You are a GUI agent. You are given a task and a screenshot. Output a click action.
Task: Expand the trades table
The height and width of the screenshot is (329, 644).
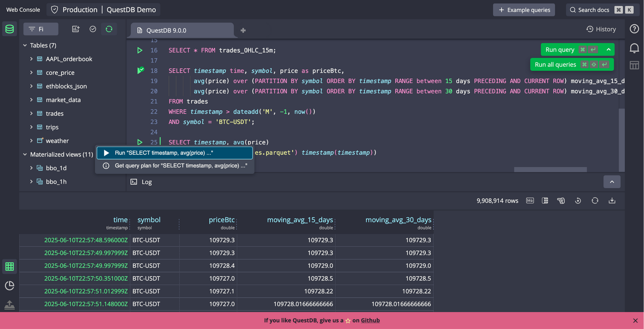(31, 113)
